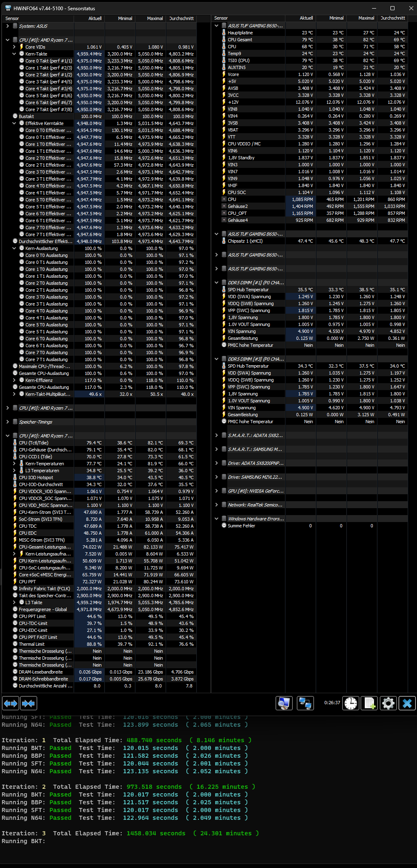
Task: Click thermometer icon of Hauptplatine row
Action: [x=224, y=33]
